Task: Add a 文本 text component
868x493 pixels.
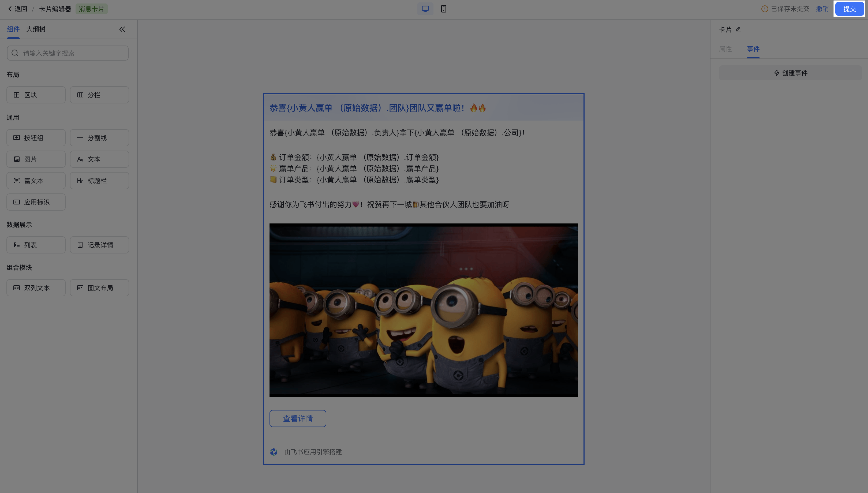Action: click(99, 159)
